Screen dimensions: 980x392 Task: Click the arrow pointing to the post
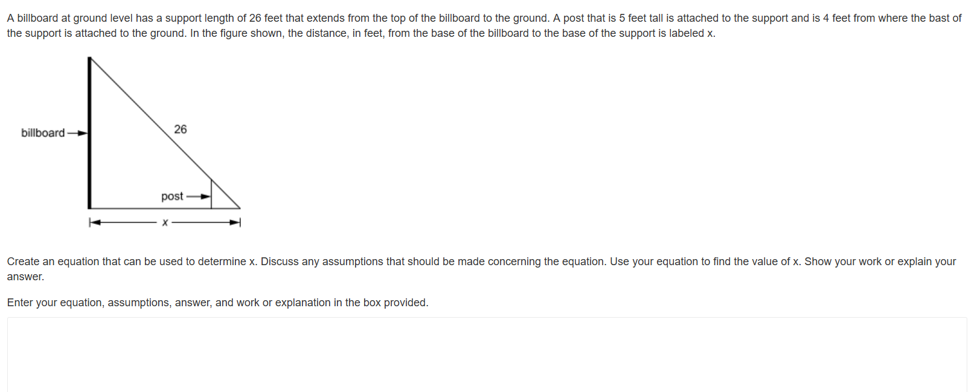[199, 196]
